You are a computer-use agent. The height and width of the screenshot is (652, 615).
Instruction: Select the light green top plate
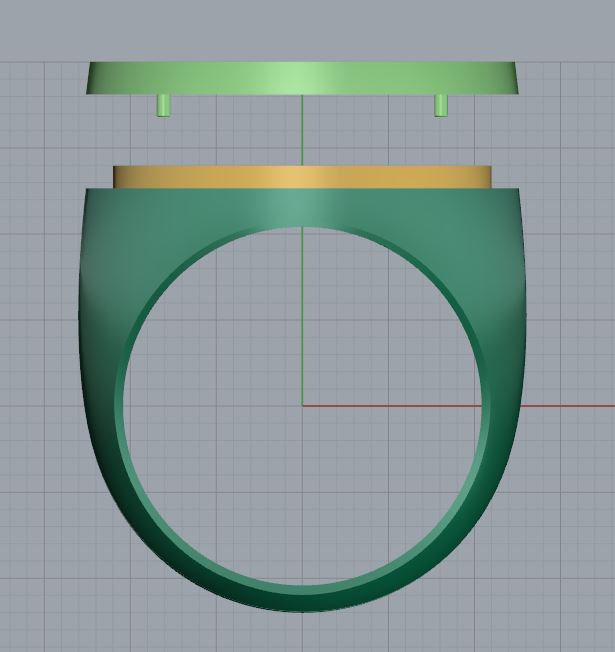300,78
